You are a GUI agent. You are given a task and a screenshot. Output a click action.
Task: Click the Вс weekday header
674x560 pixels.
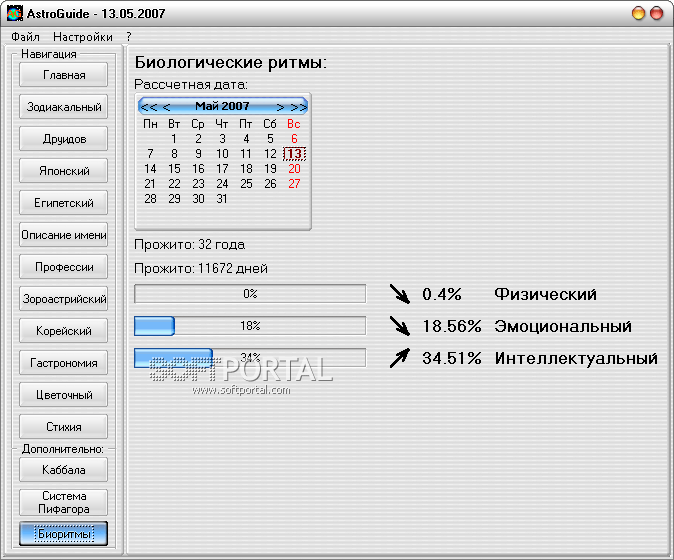click(294, 124)
